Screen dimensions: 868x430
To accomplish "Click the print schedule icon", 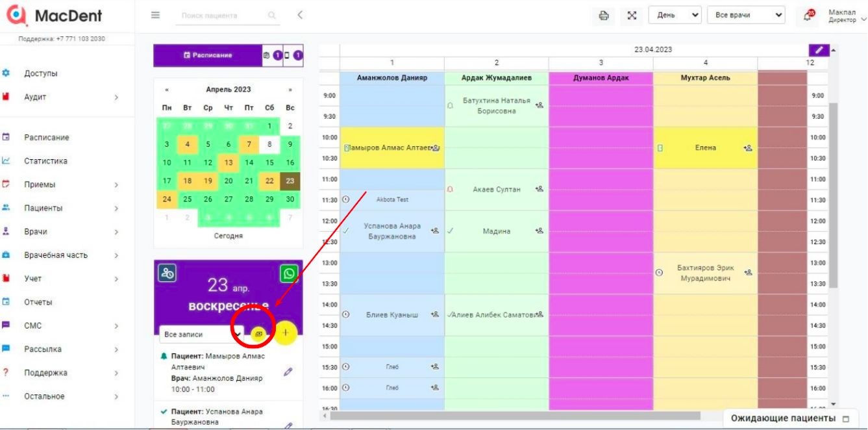I will (x=604, y=16).
